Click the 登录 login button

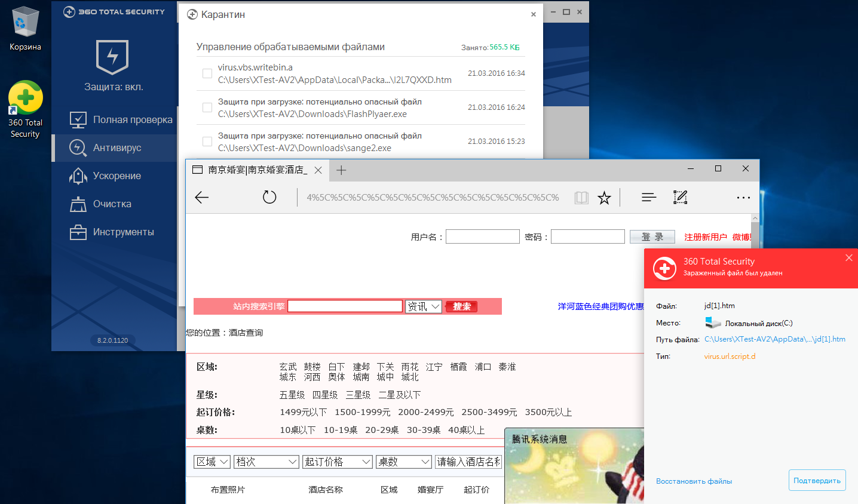(x=652, y=237)
